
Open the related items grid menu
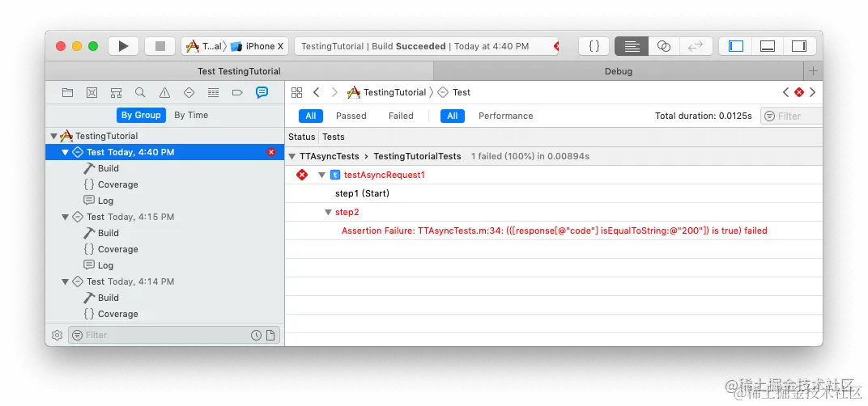pyautogui.click(x=297, y=92)
